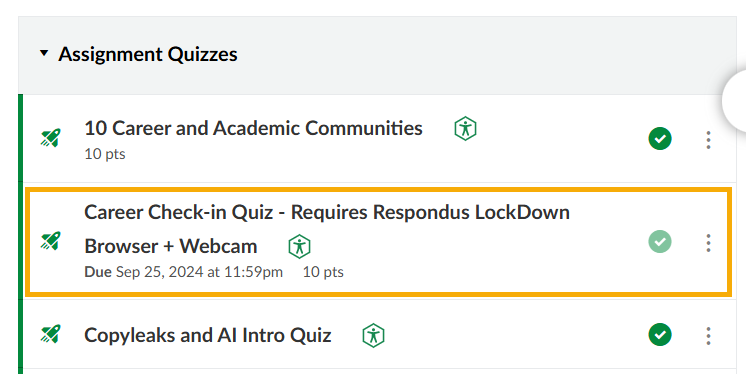
Task: Collapse the Assignment Quizzes group triangle
Action: (44, 53)
